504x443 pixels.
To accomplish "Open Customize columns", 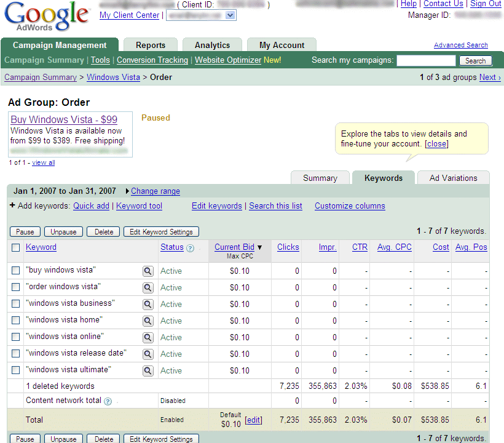I will coord(350,206).
